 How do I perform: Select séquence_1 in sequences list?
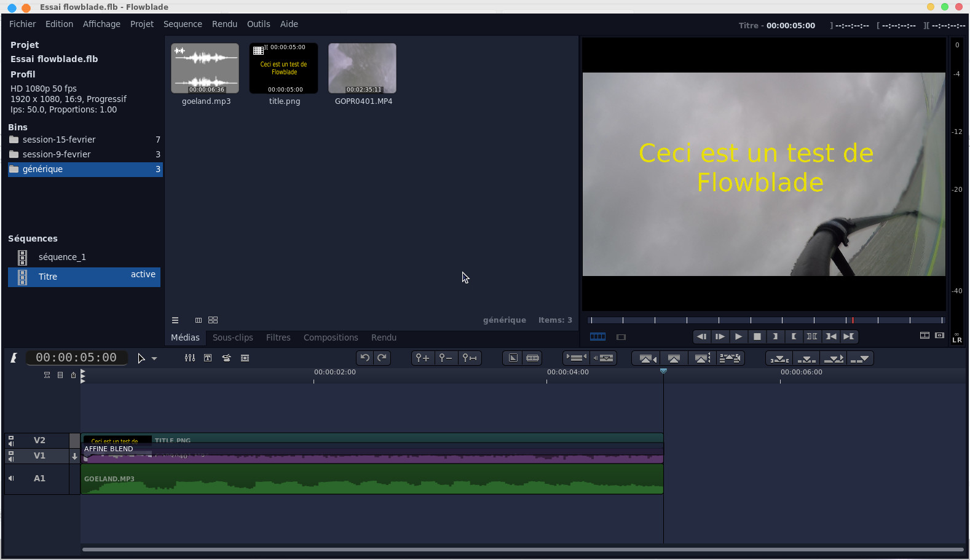coord(84,257)
